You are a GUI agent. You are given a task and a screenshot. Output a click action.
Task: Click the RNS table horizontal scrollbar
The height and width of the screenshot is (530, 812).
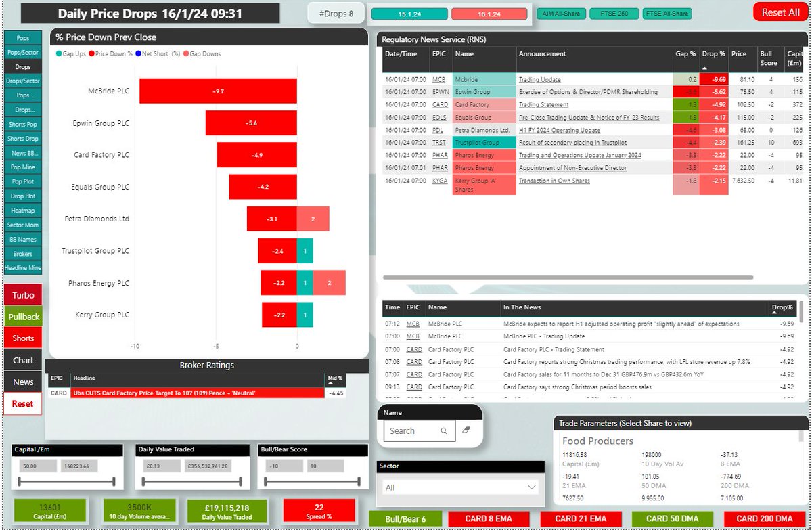[568, 277]
